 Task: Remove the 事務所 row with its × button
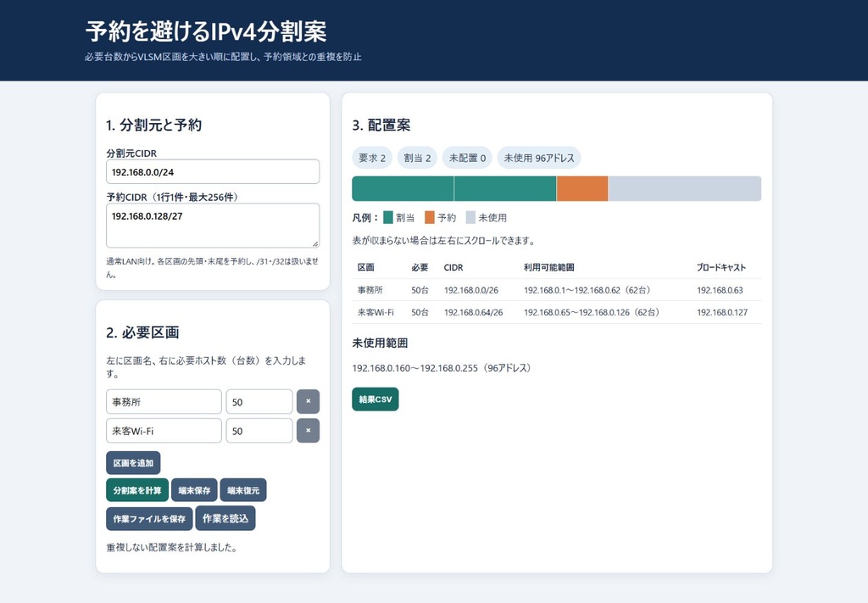pyautogui.click(x=308, y=401)
